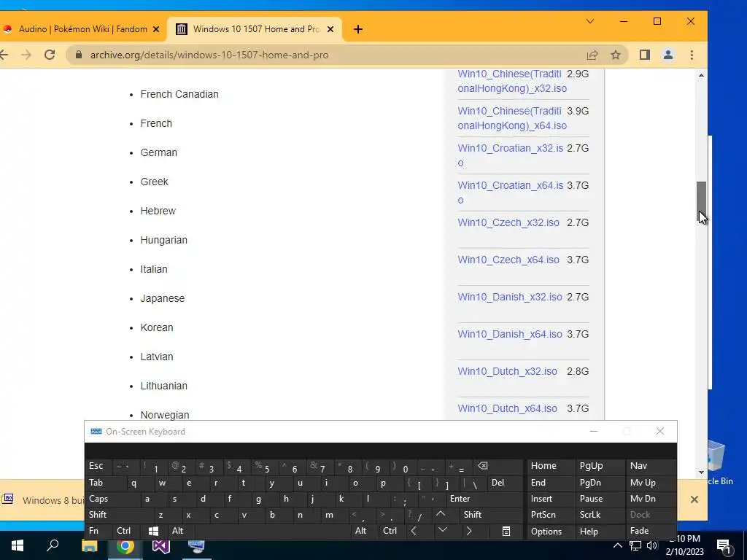View site info via the padlock
The height and width of the screenshot is (560, 747).
[79, 55]
